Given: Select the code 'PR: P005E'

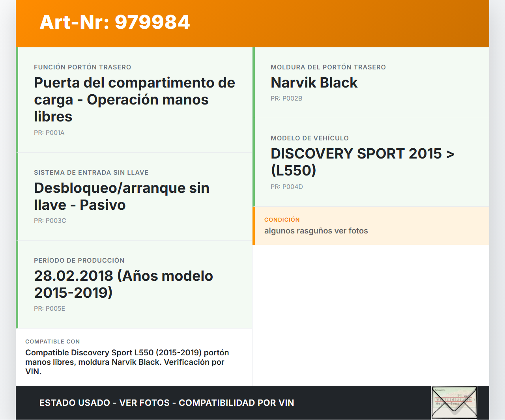Looking at the screenshot, I should point(50,309).
